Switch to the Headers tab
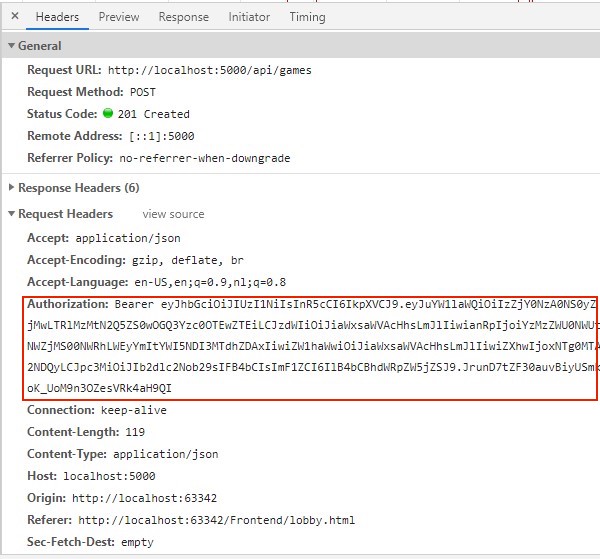 click(57, 17)
